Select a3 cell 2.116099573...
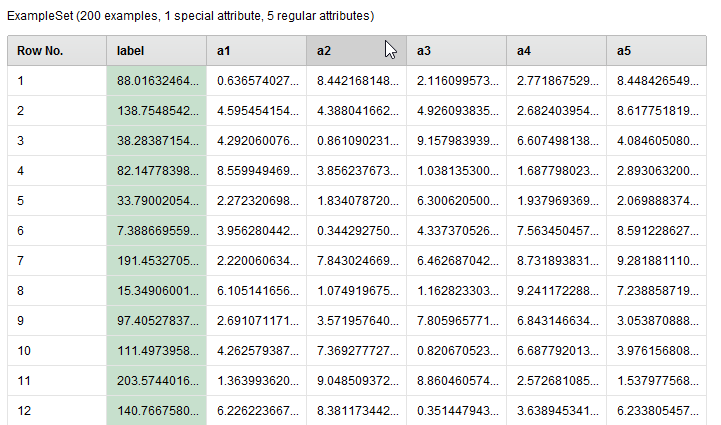 [x=457, y=81]
